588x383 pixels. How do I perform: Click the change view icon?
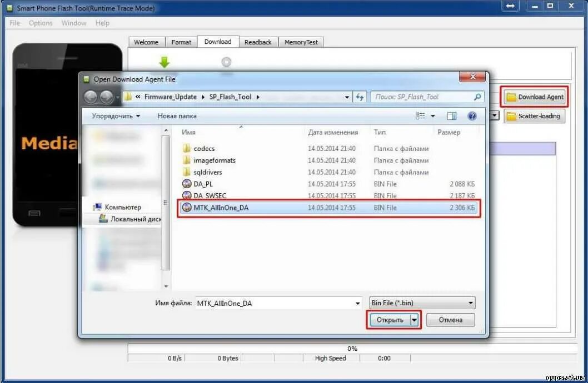coord(420,116)
